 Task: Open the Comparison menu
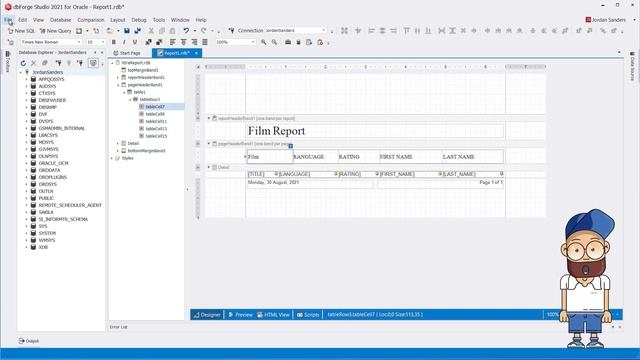(x=91, y=20)
